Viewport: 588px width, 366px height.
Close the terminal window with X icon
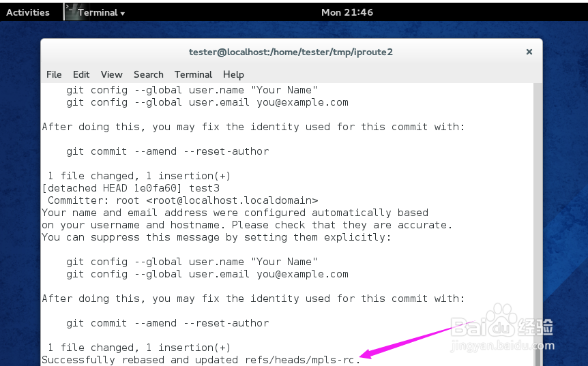point(529,52)
